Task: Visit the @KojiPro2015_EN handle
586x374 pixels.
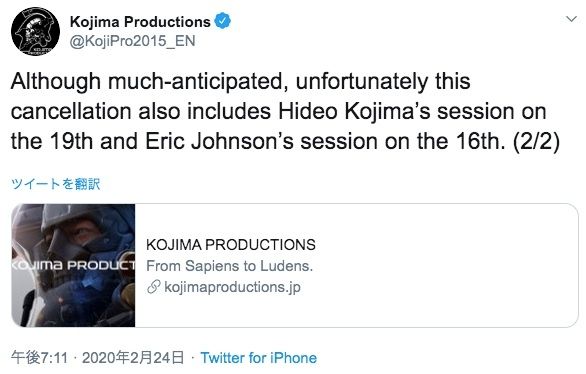Action: (133, 41)
